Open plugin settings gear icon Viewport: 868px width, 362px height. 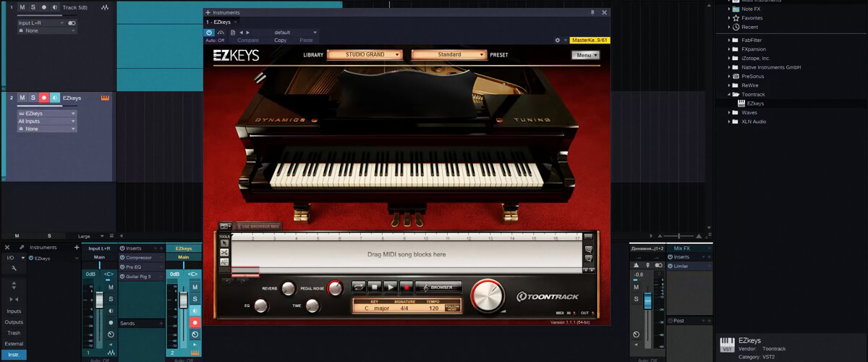pyautogui.click(x=558, y=41)
